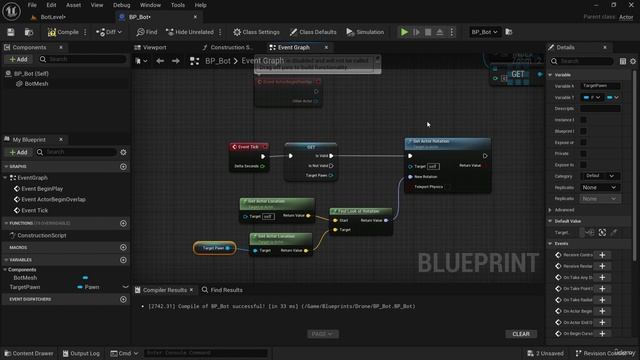640x360 pixels.
Task: Toggle Simulation mode
Action: [365, 32]
